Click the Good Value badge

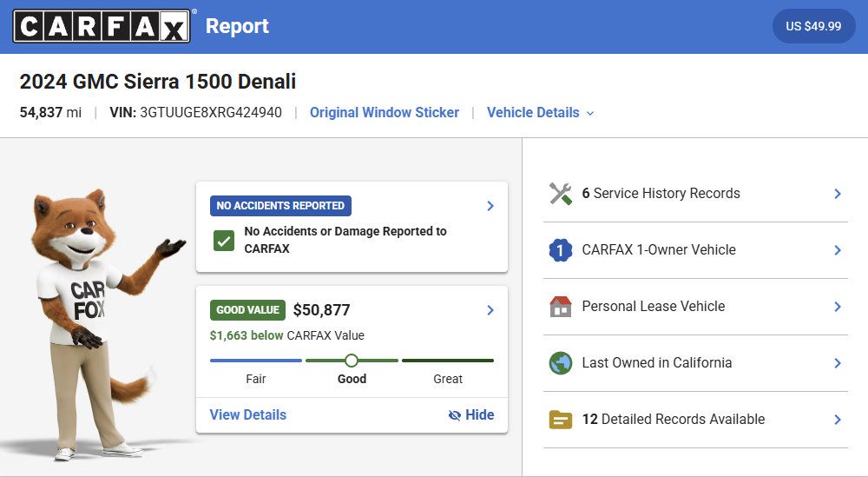point(247,310)
